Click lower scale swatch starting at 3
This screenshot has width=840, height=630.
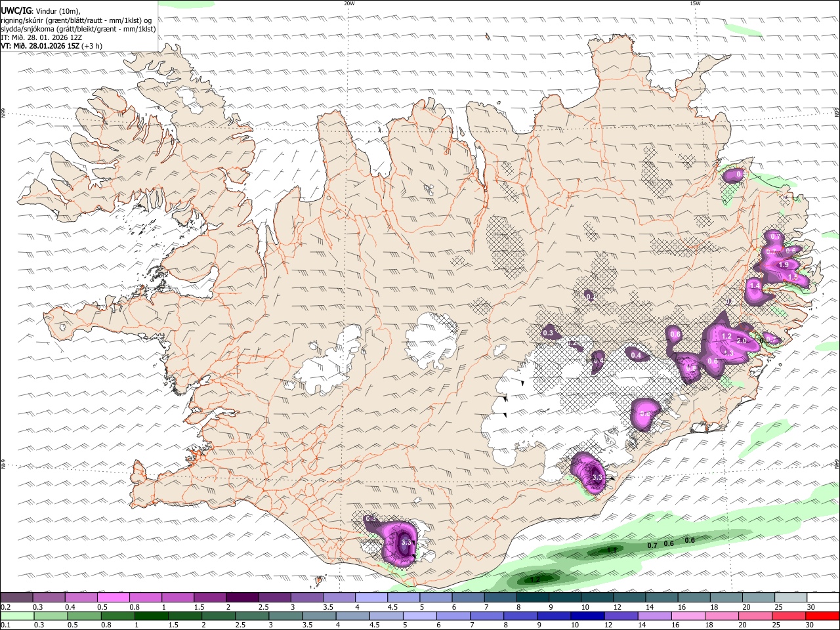(x=285, y=616)
